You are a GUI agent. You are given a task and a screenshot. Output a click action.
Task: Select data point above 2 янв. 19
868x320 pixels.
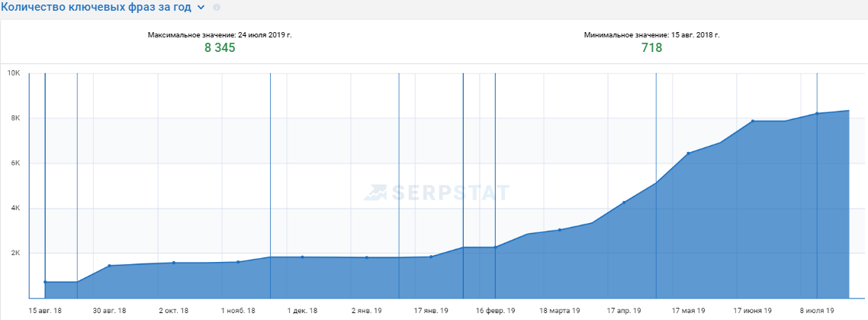pos(367,257)
